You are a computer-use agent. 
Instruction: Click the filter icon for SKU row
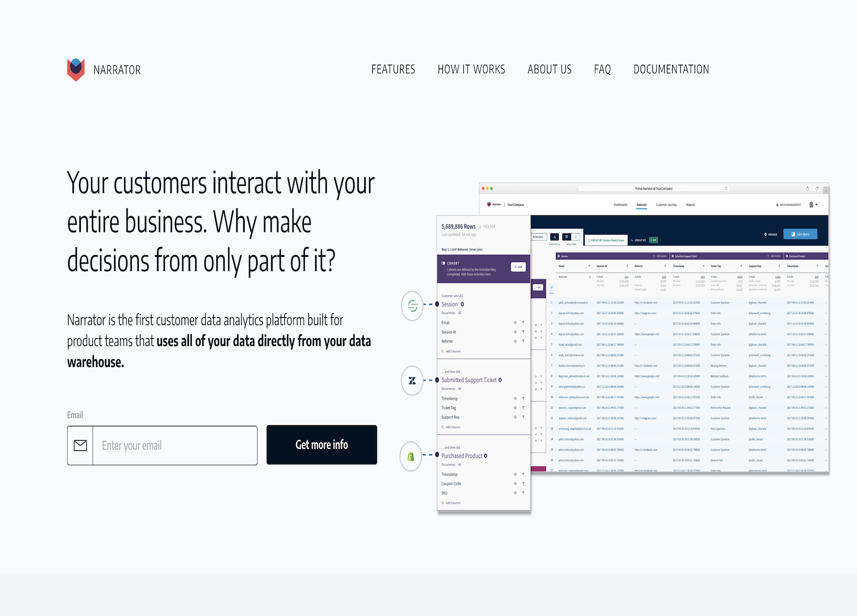[x=523, y=493]
